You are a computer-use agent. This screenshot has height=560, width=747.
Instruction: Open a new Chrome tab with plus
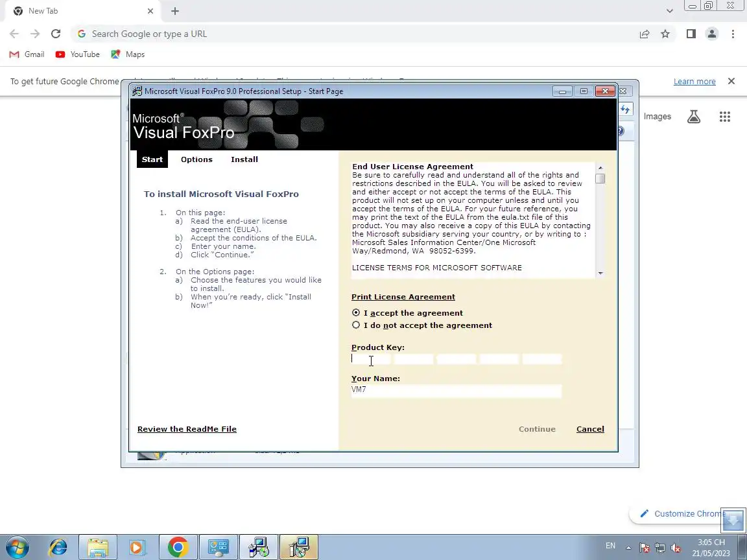175,11
